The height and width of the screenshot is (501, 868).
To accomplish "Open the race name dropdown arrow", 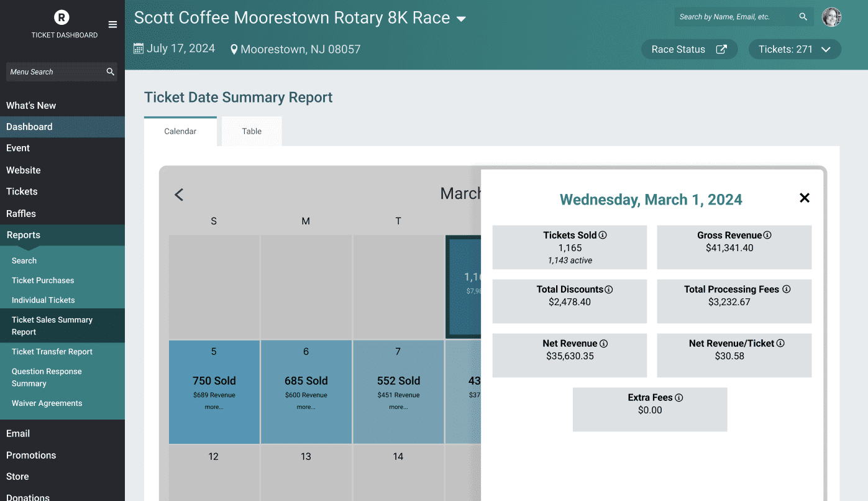I will (x=461, y=19).
